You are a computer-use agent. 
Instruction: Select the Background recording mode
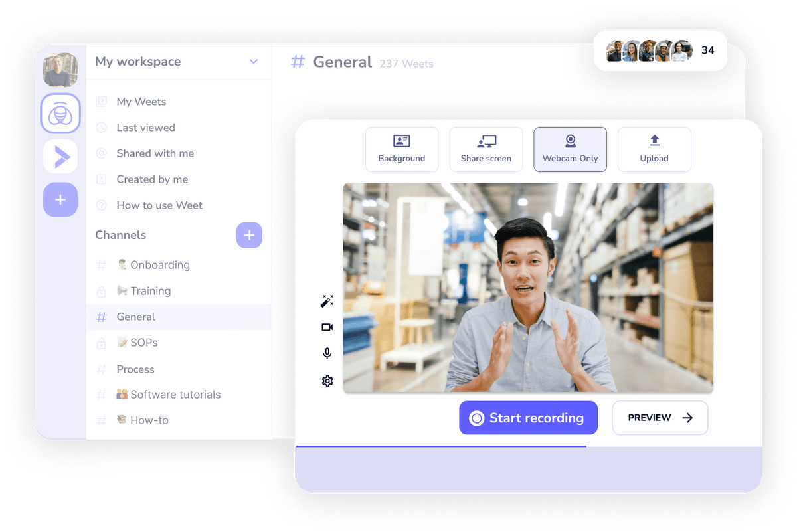(x=402, y=149)
